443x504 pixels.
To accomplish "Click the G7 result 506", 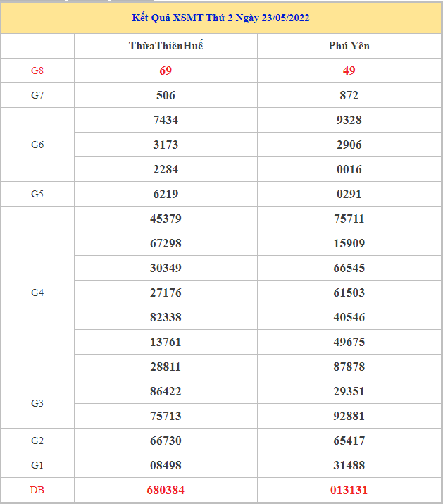I will coord(166,95).
